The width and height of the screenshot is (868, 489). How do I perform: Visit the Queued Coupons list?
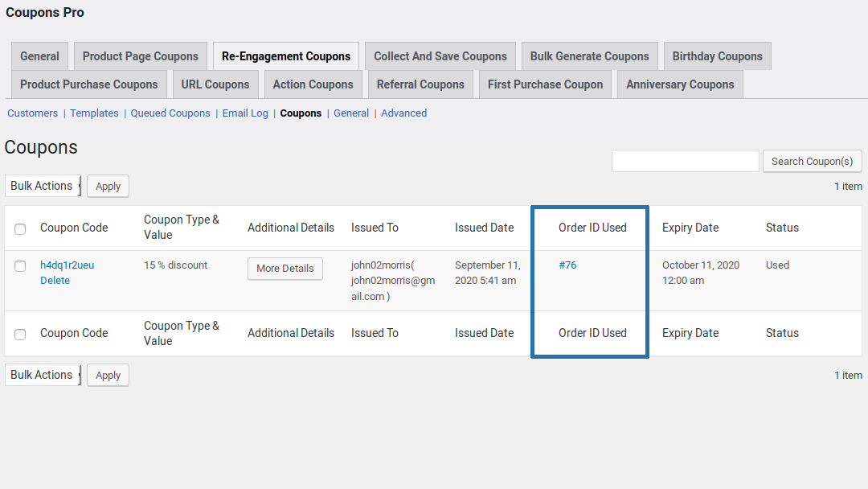tap(170, 113)
